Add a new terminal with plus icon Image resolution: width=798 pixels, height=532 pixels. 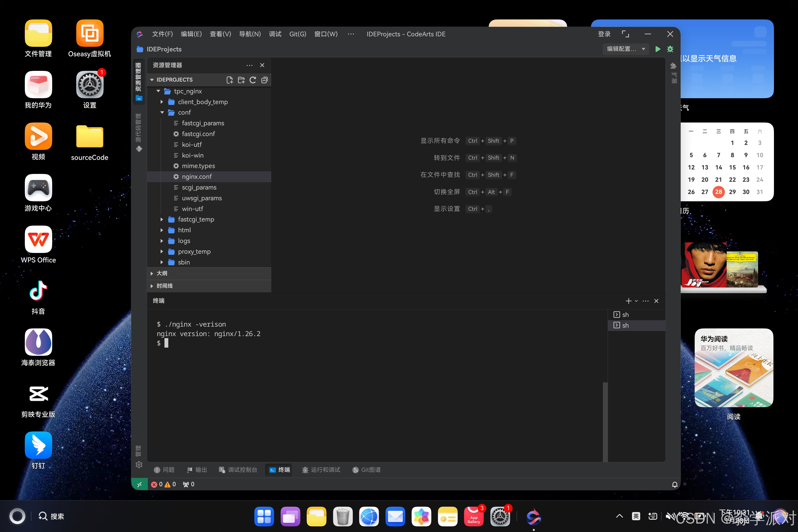[x=628, y=301]
